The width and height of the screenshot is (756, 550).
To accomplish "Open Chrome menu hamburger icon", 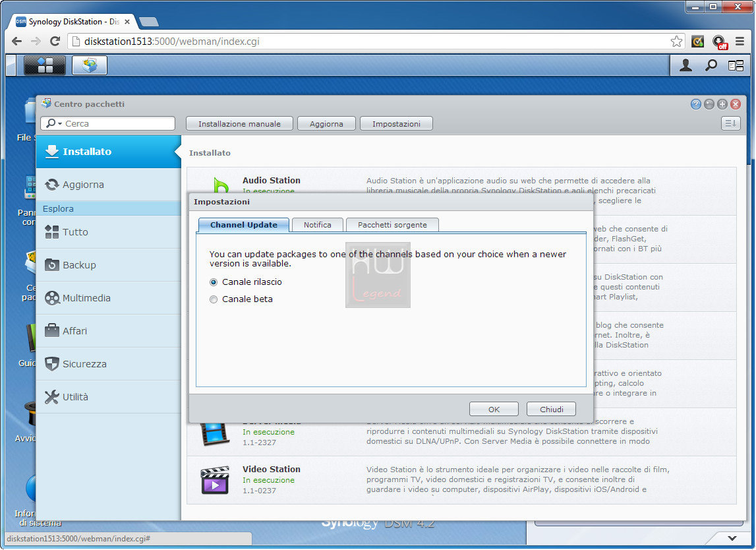I will [740, 42].
